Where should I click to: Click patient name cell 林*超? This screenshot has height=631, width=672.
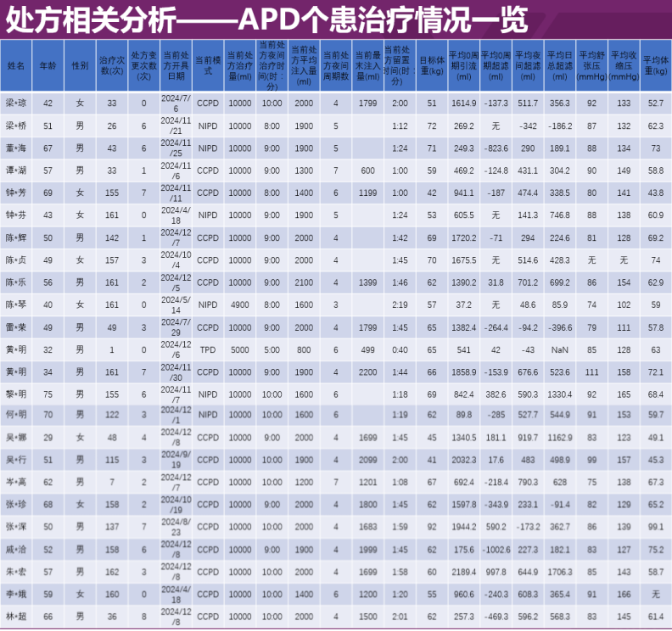pos(16,617)
